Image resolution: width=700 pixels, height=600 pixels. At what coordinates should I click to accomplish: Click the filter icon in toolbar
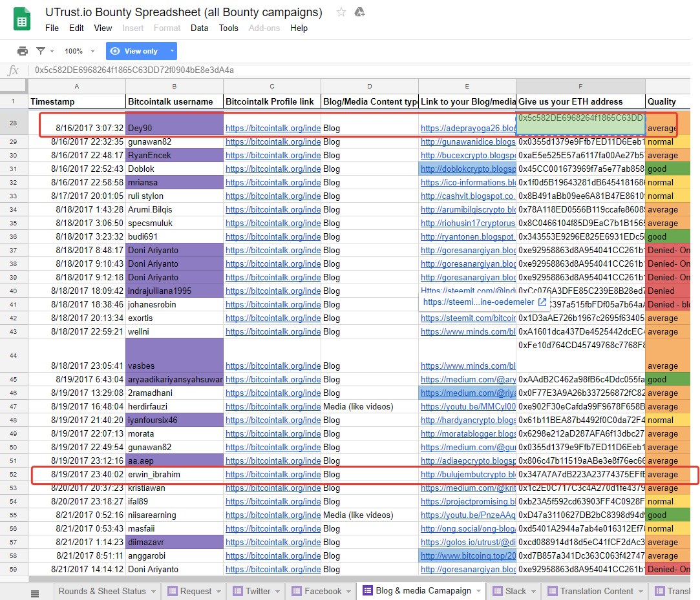coord(41,51)
